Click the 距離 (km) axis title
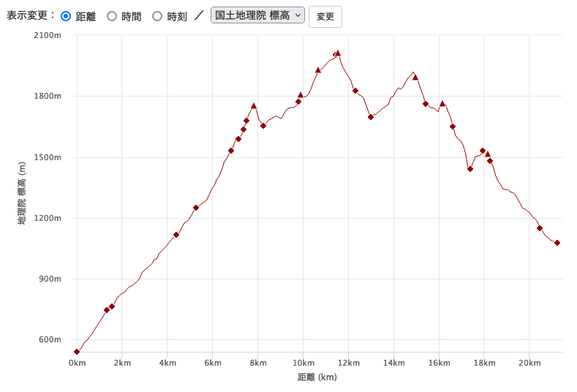The width and height of the screenshot is (577, 392). click(x=317, y=377)
